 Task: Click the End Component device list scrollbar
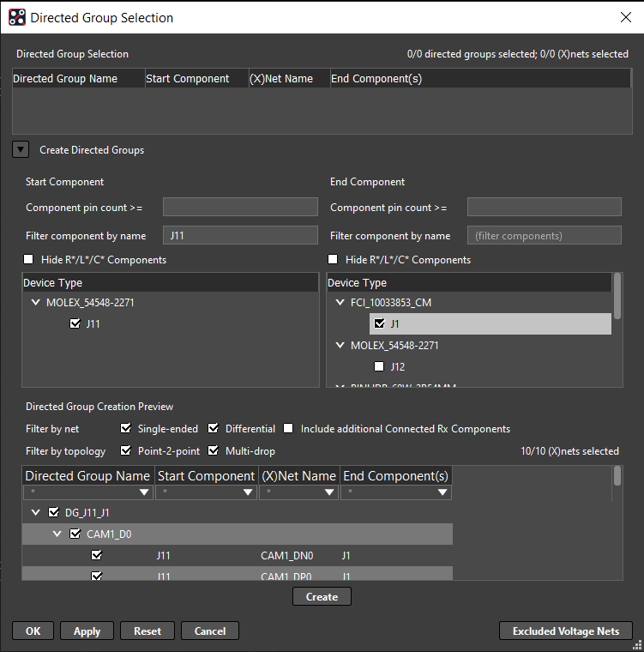[617, 296]
